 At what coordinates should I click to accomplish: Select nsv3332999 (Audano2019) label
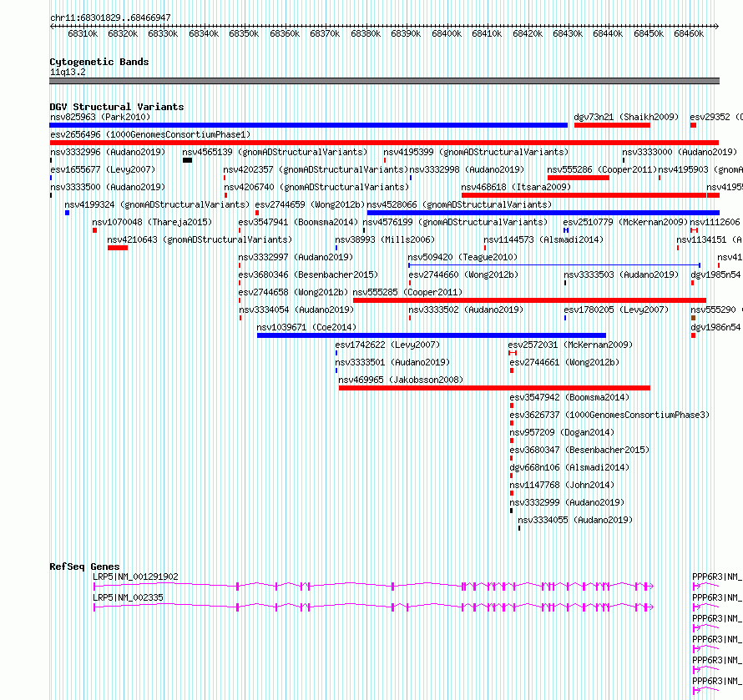(x=567, y=502)
